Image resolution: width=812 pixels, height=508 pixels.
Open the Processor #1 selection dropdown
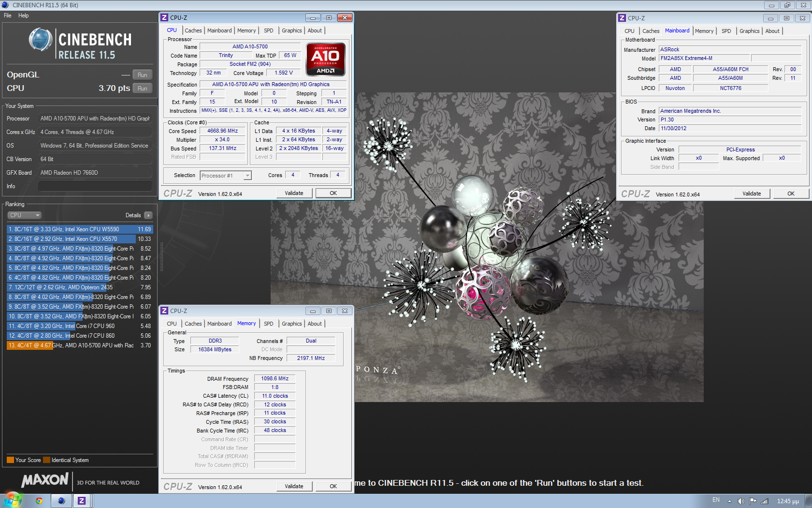coord(226,176)
